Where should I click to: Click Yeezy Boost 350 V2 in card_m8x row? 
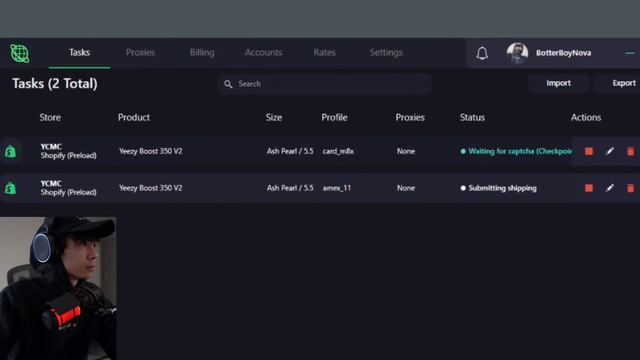[151, 151]
